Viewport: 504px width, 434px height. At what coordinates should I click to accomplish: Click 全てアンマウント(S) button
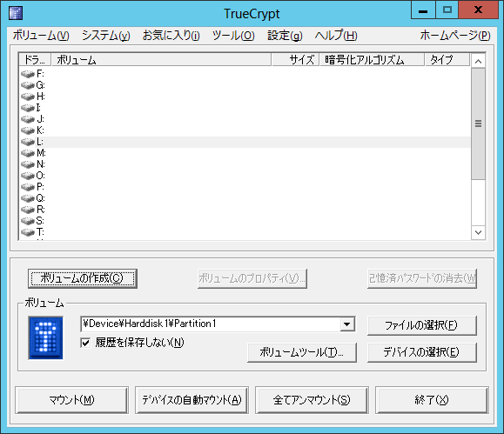click(x=312, y=400)
